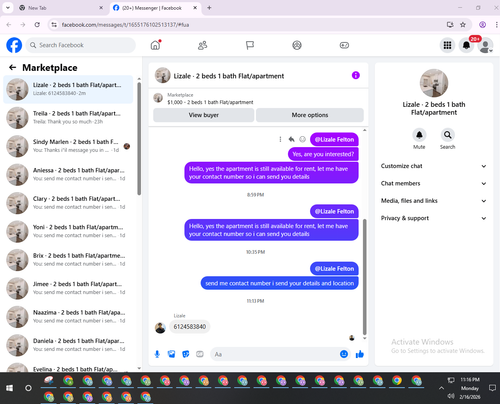Screen dimensions: 500x404
Task: Open the account profile avatar menu
Action: coord(485,45)
